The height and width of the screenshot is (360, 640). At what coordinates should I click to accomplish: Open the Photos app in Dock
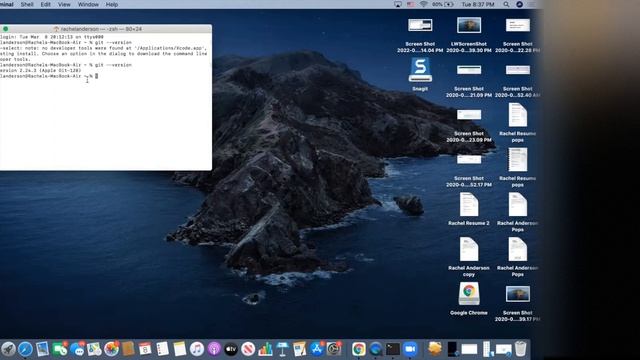coord(111,349)
